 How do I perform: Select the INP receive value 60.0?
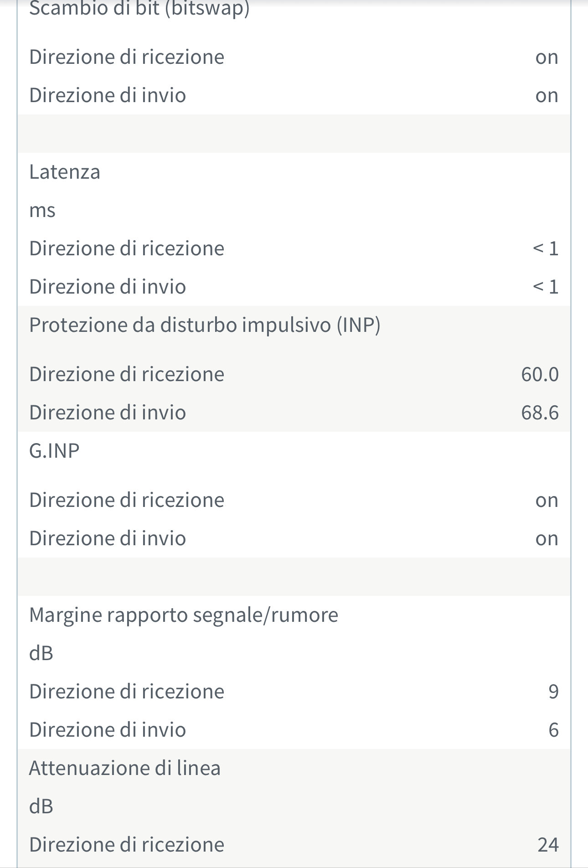coord(540,375)
